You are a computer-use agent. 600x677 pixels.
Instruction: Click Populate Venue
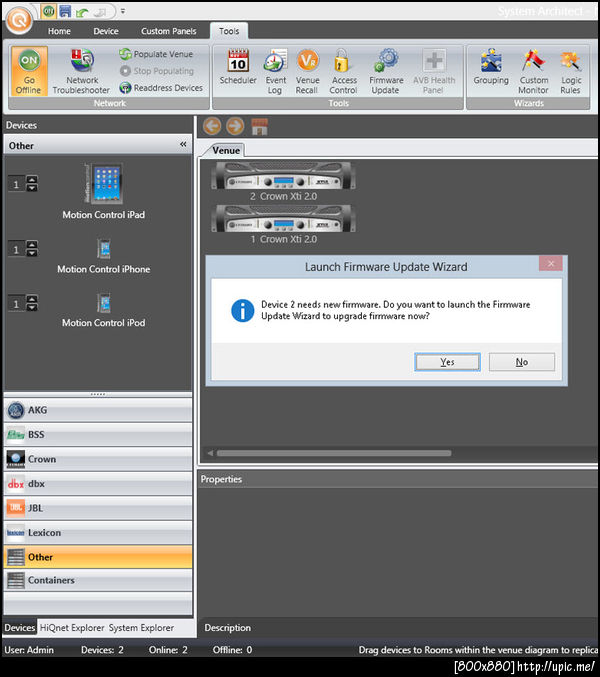[x=156, y=54]
